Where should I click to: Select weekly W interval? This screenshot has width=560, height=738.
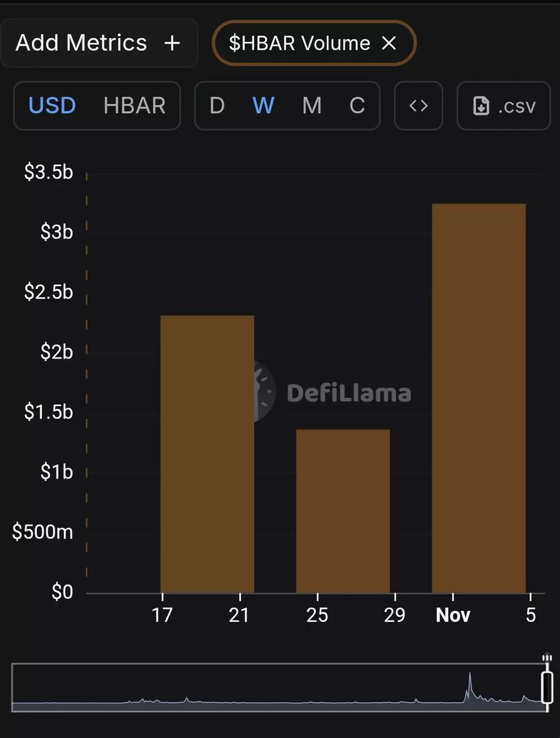tap(263, 106)
